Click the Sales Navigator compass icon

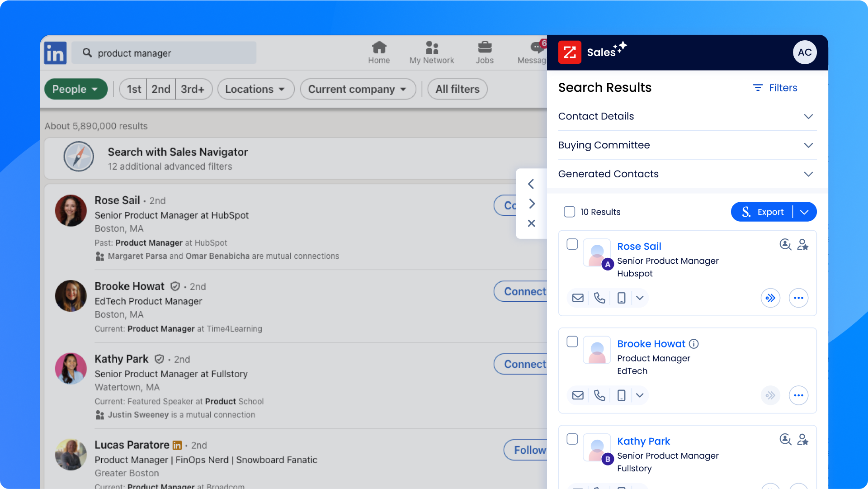(79, 157)
